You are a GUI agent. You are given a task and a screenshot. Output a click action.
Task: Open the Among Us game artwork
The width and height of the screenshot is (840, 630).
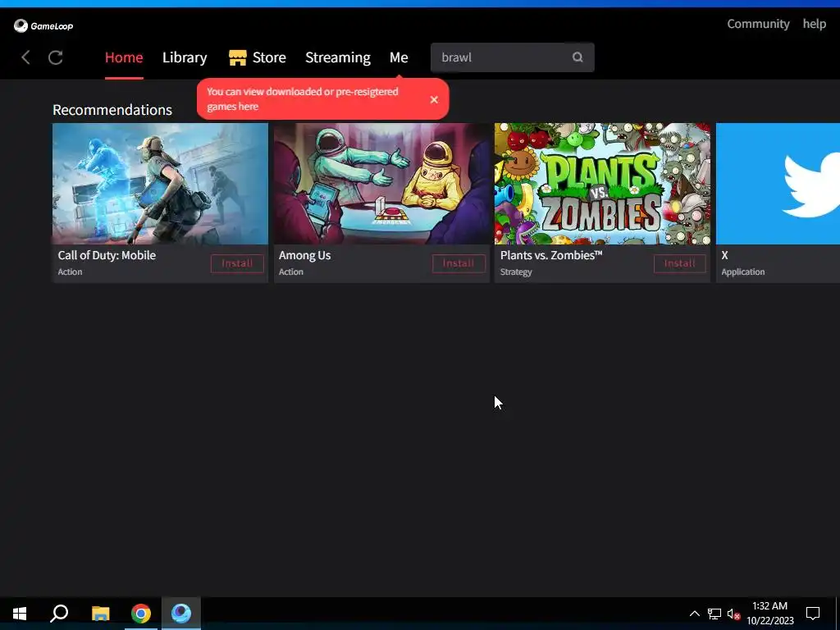(x=381, y=184)
